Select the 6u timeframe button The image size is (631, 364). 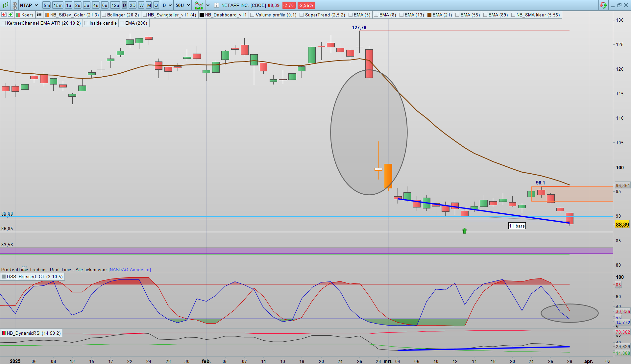click(105, 5)
